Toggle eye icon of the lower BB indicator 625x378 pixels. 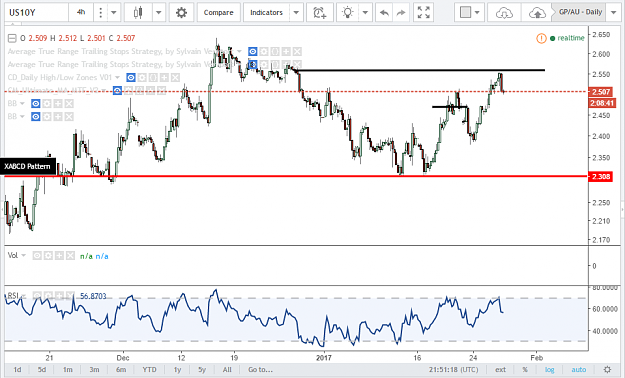35,116
